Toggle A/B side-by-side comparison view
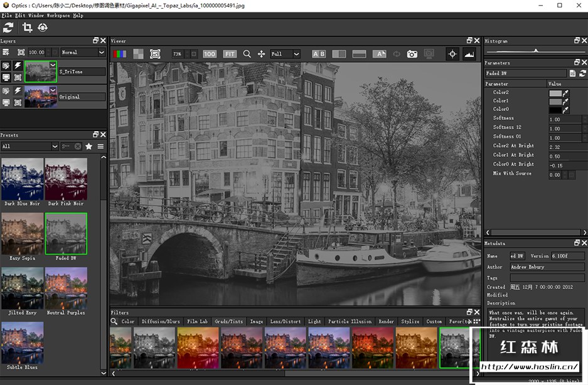Image resolution: width=588 pixels, height=385 pixels. [x=319, y=54]
